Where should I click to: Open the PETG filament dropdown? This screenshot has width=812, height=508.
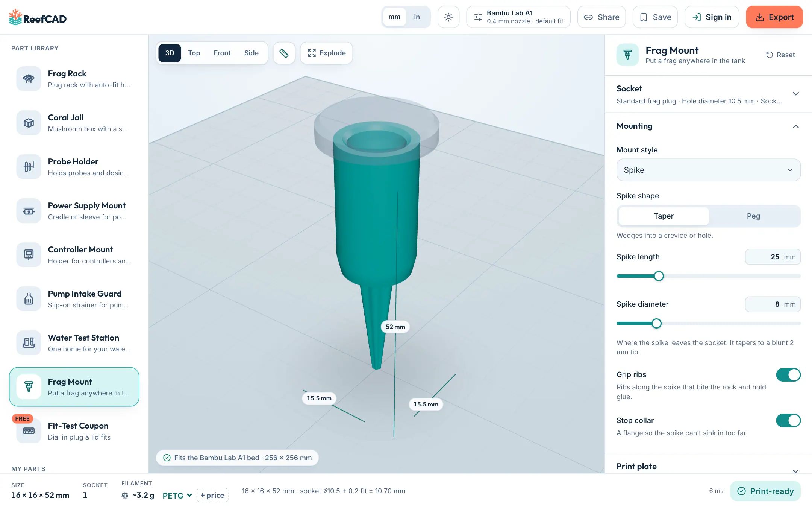point(177,496)
